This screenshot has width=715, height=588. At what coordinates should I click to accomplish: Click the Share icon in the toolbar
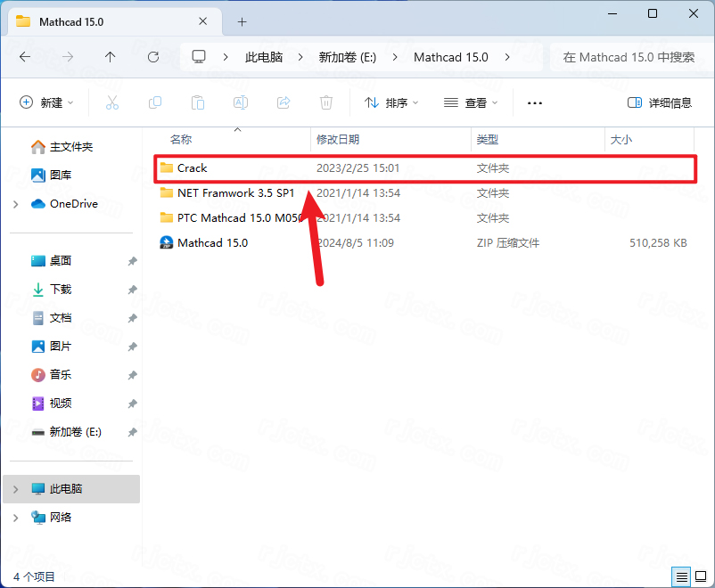[x=283, y=102]
